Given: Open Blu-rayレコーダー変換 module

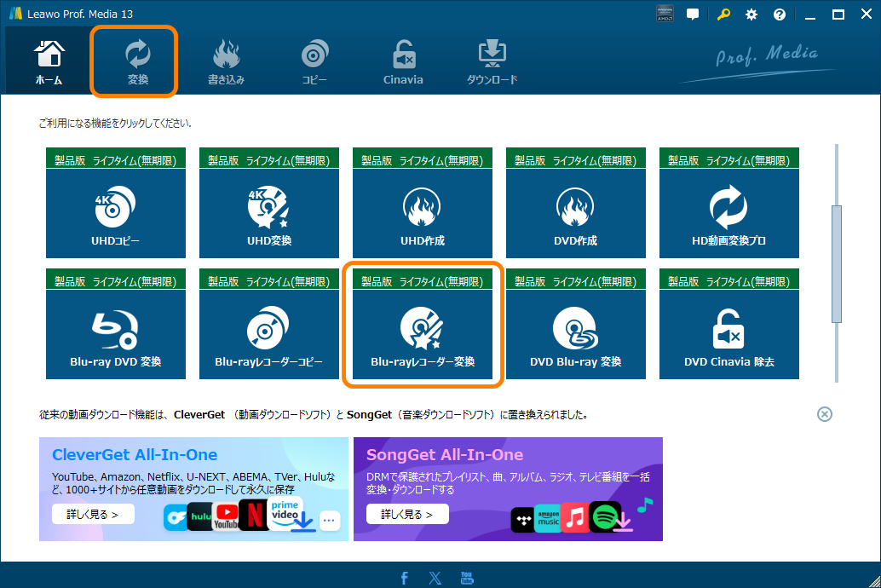Looking at the screenshot, I should click(423, 334).
